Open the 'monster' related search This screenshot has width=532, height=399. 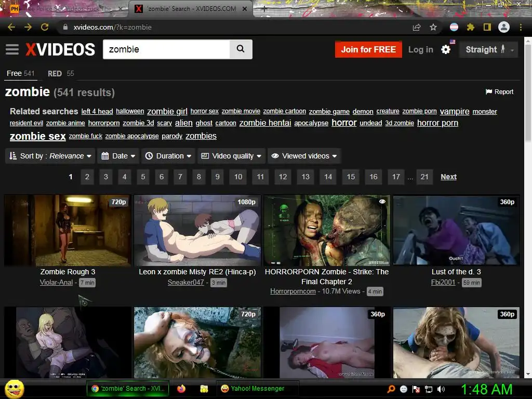485,111
